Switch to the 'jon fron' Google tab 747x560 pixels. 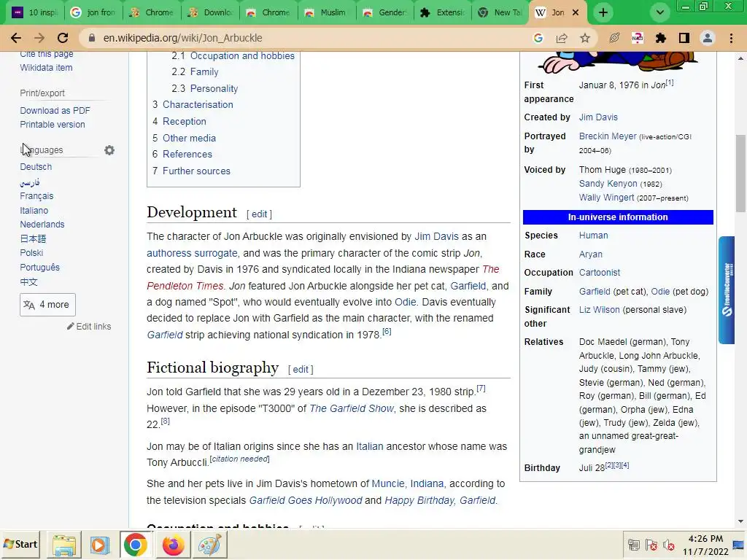[93, 12]
